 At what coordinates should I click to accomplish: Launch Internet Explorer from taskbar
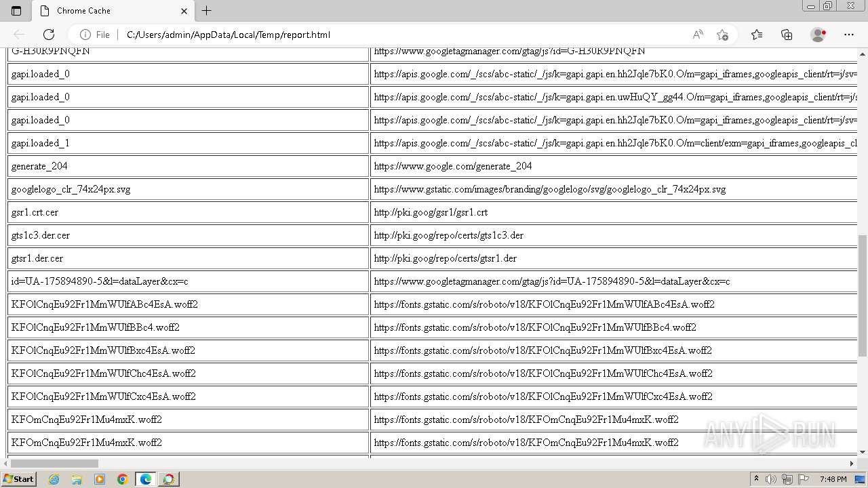coord(54,479)
